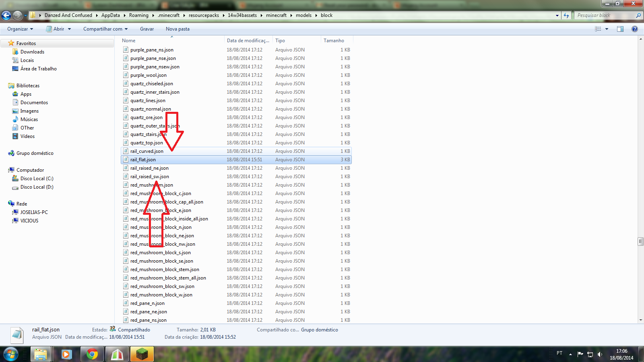The height and width of the screenshot is (362, 644).
Task: Show hidden tray icons
Action: [x=570, y=354]
